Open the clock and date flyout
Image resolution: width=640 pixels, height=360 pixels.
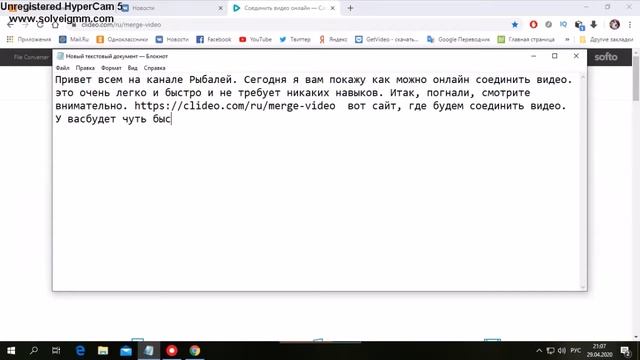pos(600,351)
